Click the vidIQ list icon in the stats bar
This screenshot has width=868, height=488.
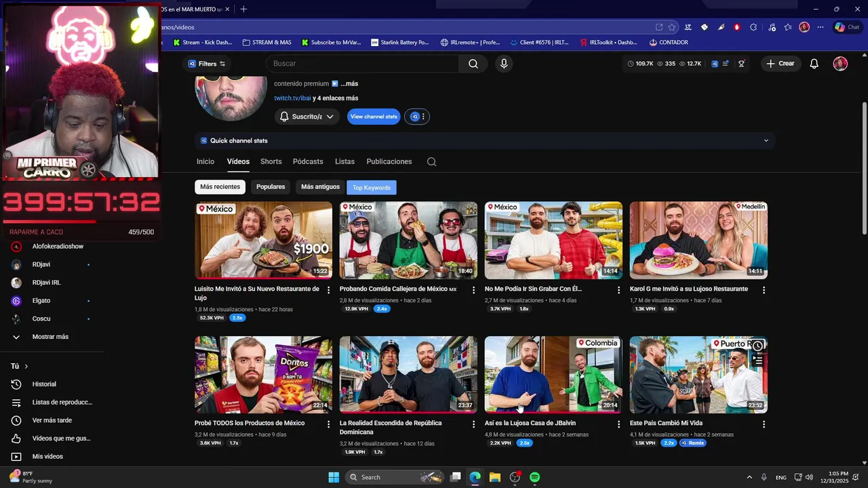[726, 64]
